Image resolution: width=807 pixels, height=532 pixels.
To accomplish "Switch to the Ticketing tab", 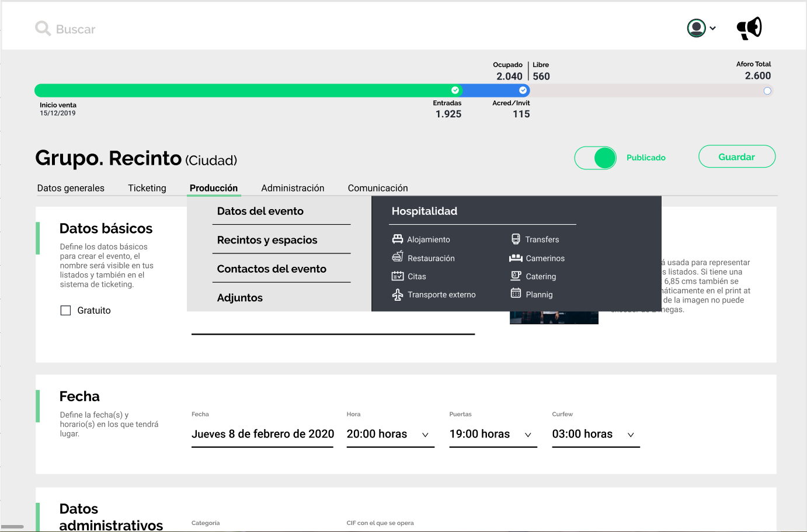I will pyautogui.click(x=147, y=188).
